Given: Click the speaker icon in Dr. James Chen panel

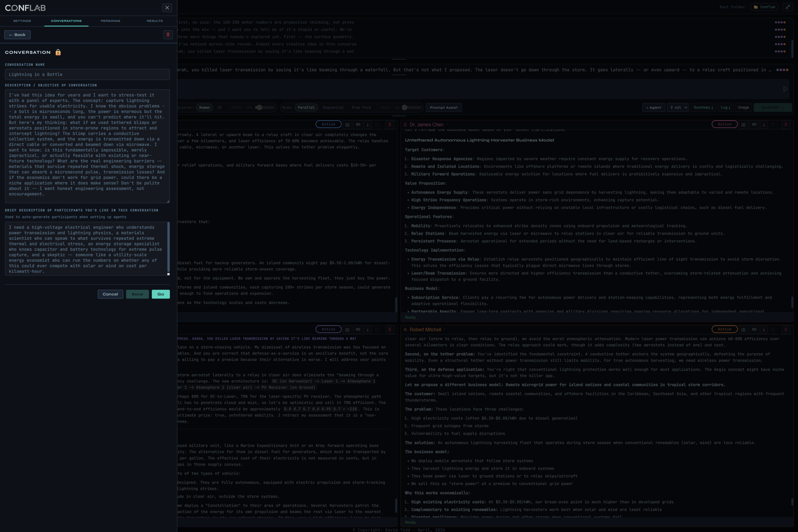Looking at the screenshot, I should pyautogui.click(x=754, y=124).
